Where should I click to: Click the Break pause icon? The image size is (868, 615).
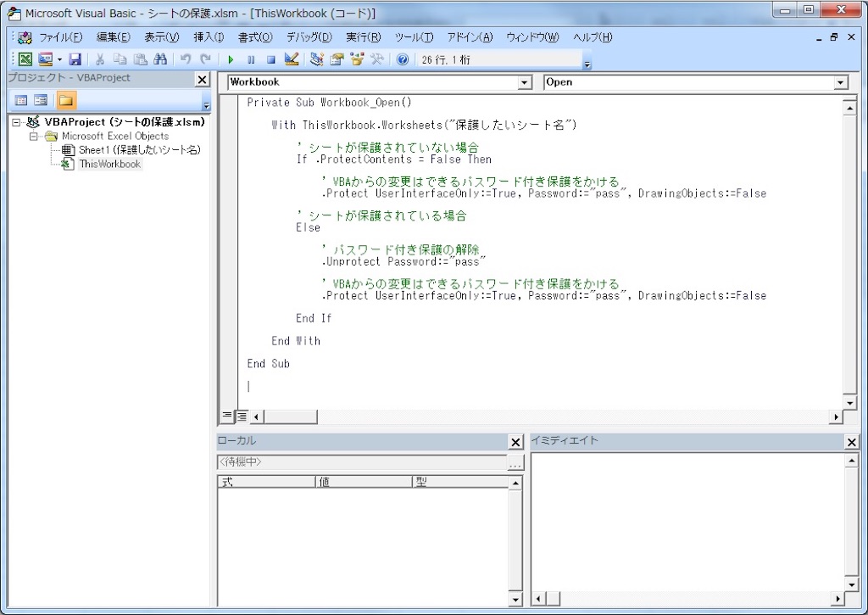pos(251,59)
